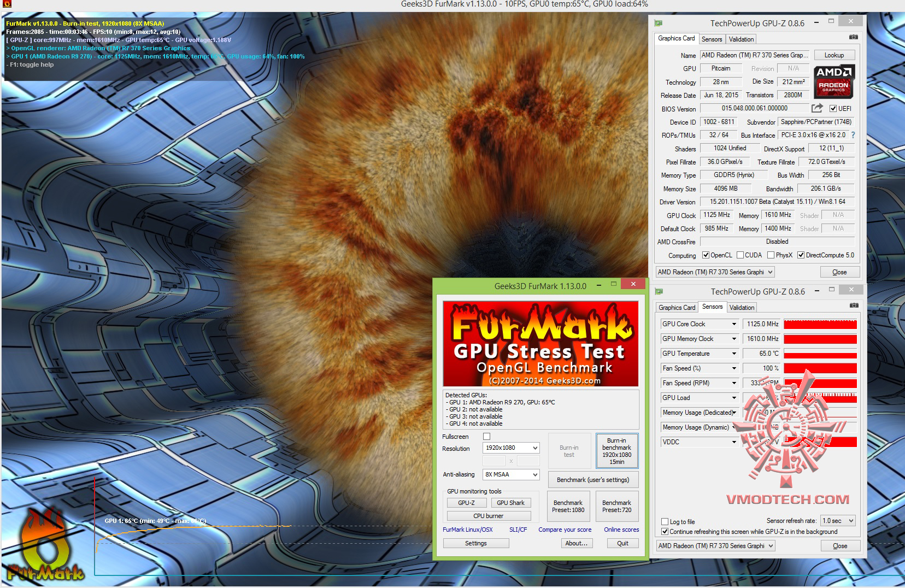
Task: Select the Graphics Card tab in the Graphics Card window
Action: pos(676,38)
